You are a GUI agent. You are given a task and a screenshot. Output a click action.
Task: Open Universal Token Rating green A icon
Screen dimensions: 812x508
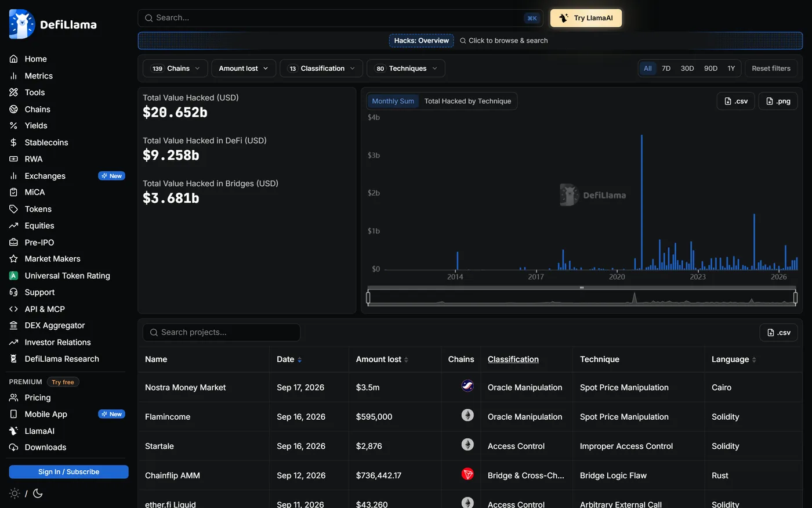tap(13, 276)
